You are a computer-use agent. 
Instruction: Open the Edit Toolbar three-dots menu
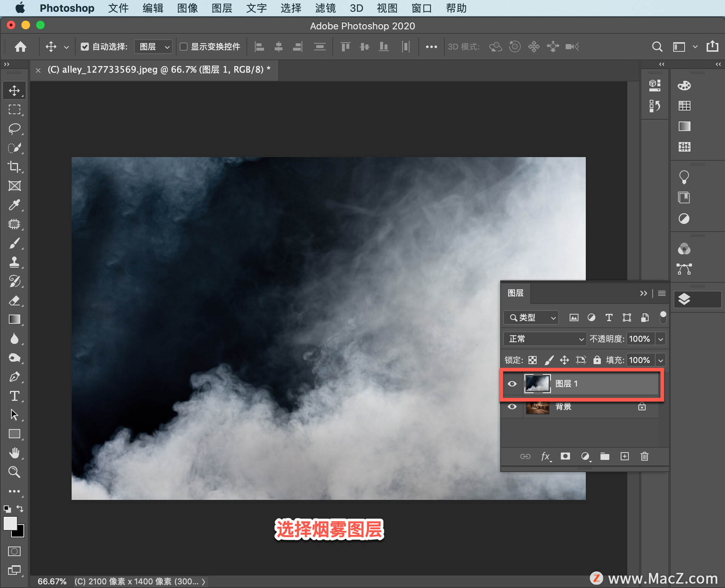[14, 491]
